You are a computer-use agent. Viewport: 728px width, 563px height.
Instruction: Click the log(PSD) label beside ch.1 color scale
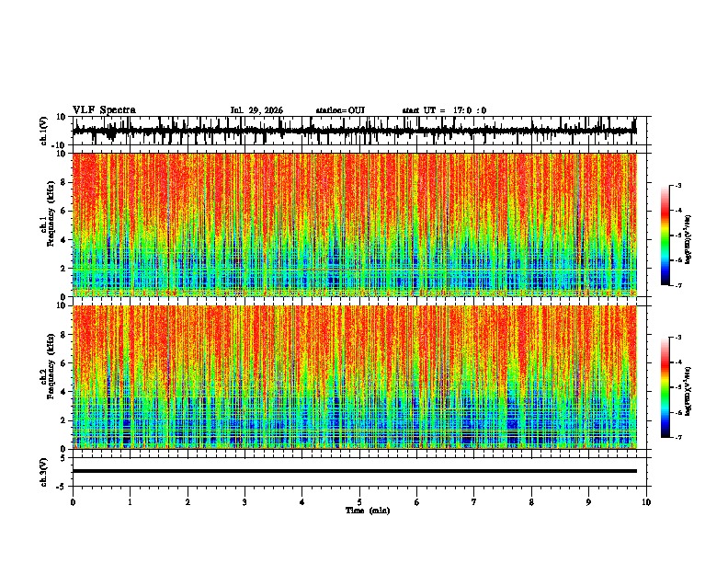click(x=688, y=240)
